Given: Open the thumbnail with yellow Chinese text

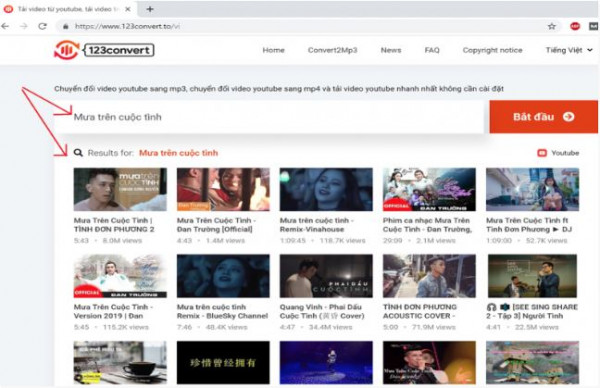Looking at the screenshot, I should tap(223, 362).
